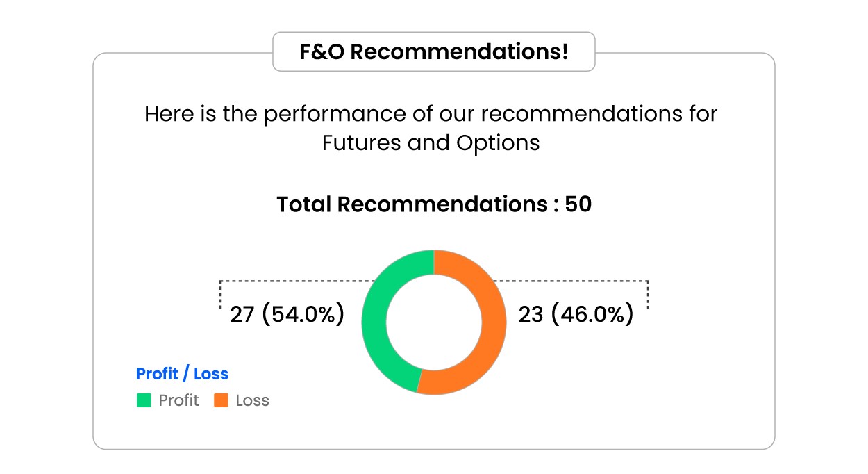868x474 pixels.
Task: Click the 23 (46.0%) loss label
Action: (576, 315)
